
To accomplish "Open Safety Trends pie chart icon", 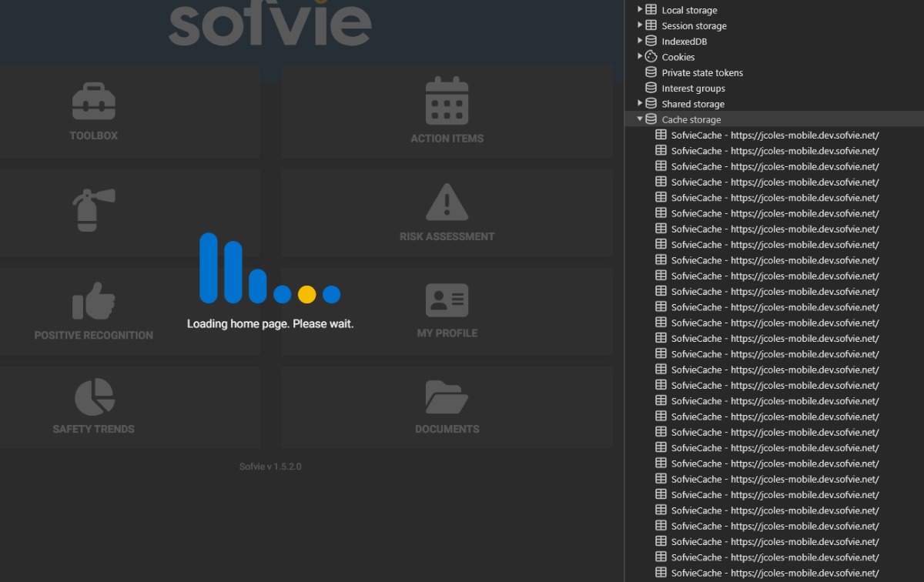I will pos(94,397).
